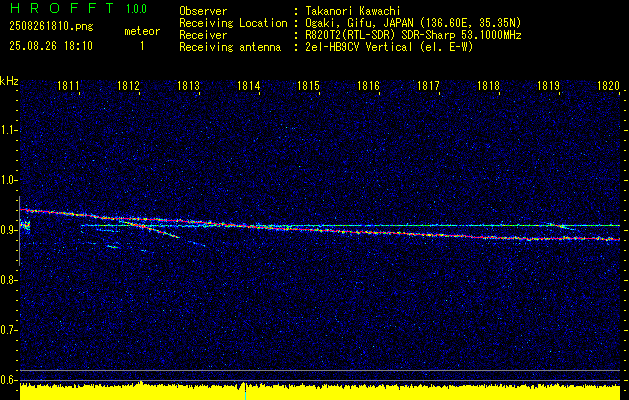Click the bright signal burst at spectrogram start
The image size is (629, 400).
click(x=25, y=227)
